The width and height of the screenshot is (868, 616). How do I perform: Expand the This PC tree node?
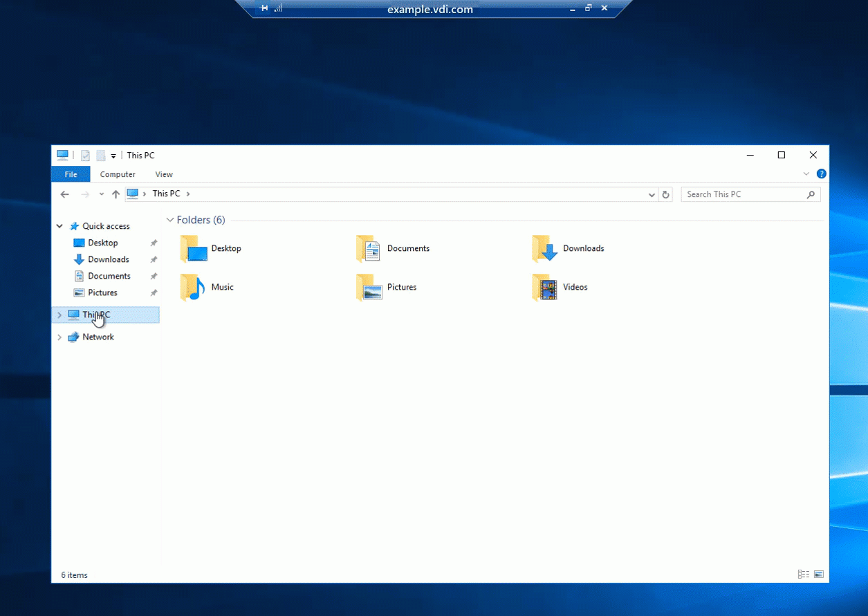59,315
